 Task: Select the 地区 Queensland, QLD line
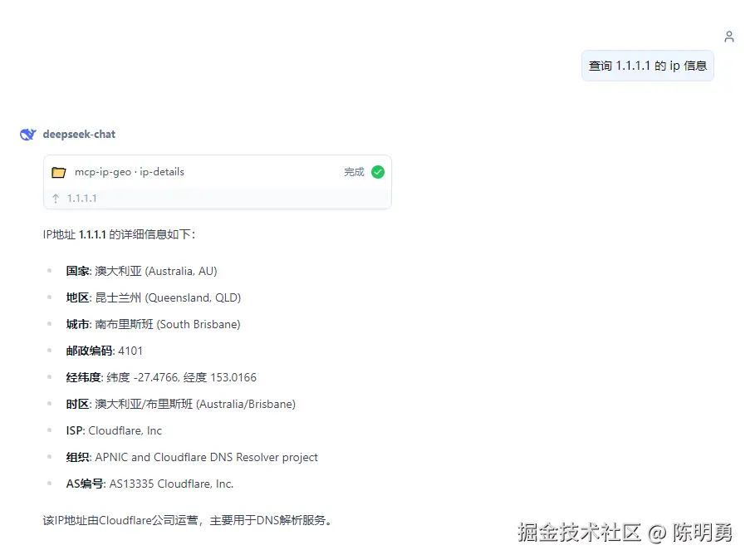pos(154,297)
